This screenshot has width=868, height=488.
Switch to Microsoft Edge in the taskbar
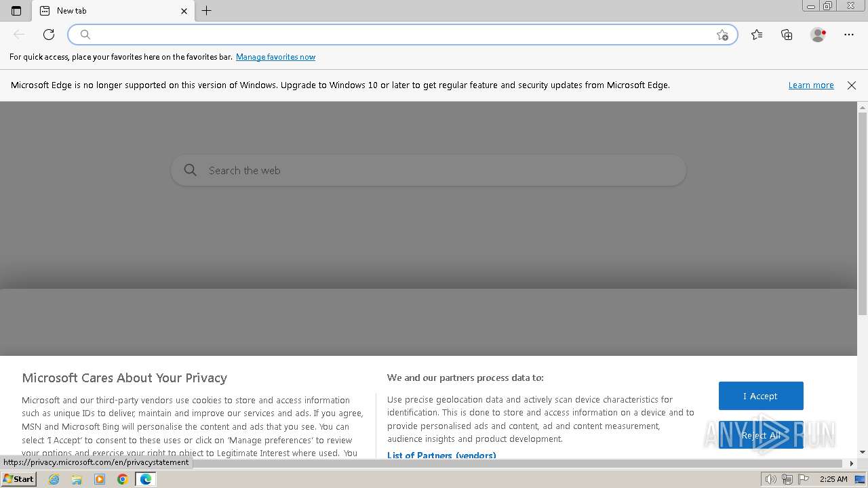tap(146, 479)
